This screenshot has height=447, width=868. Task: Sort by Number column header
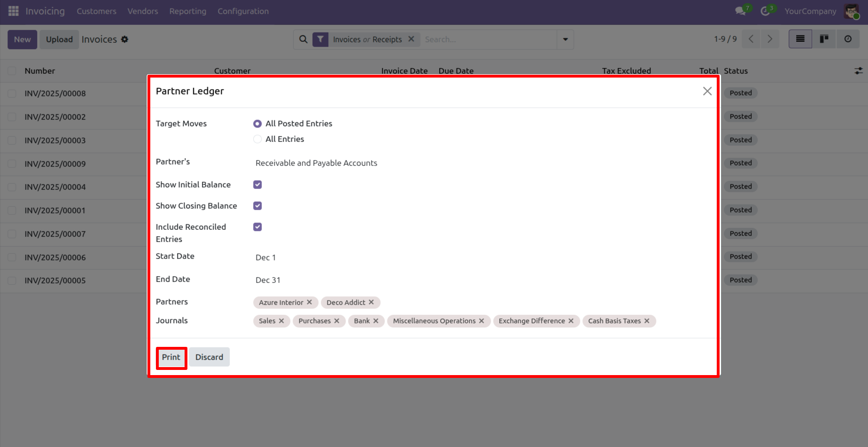tap(40, 71)
